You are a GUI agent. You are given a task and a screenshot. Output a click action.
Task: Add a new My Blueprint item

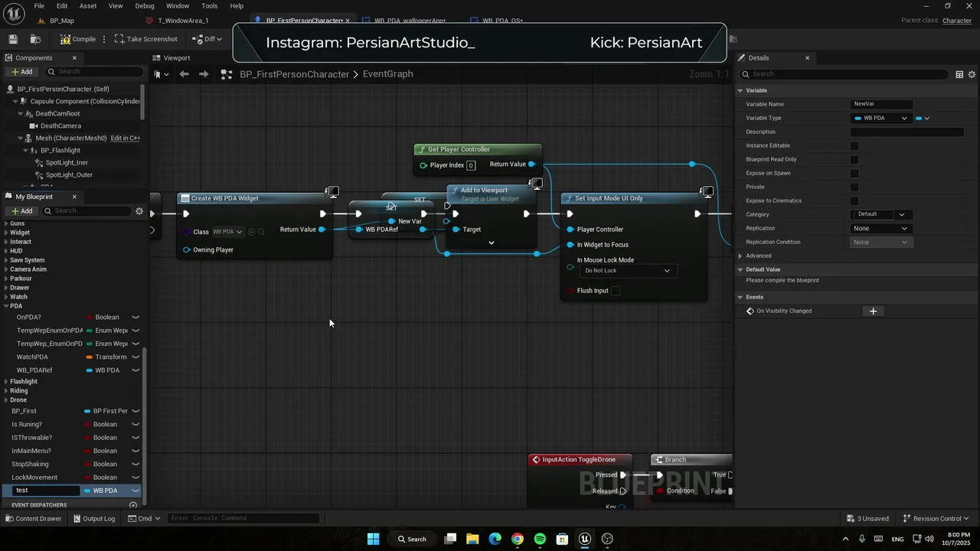click(21, 211)
